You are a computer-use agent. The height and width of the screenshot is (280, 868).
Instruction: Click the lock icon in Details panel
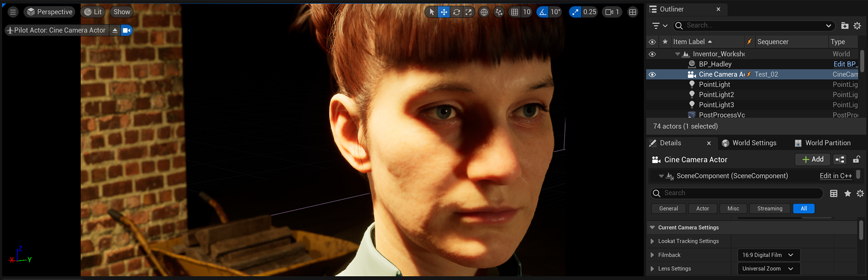pos(856,159)
